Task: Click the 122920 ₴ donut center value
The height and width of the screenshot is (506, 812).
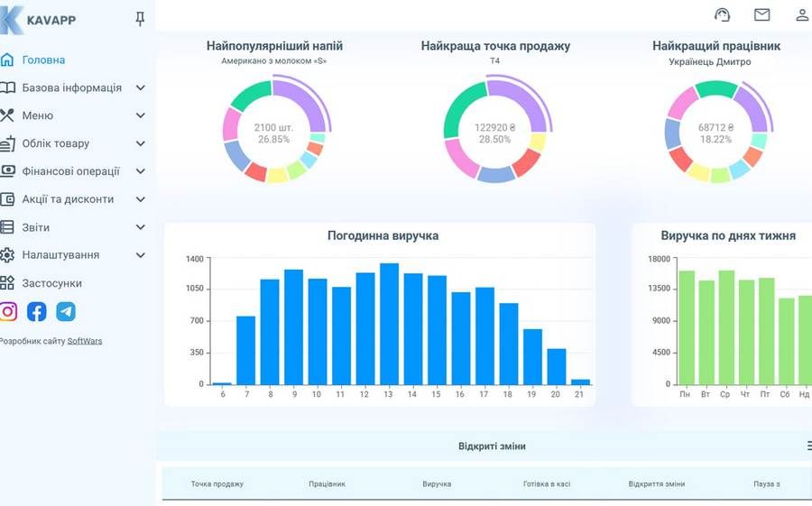Action: (x=494, y=127)
